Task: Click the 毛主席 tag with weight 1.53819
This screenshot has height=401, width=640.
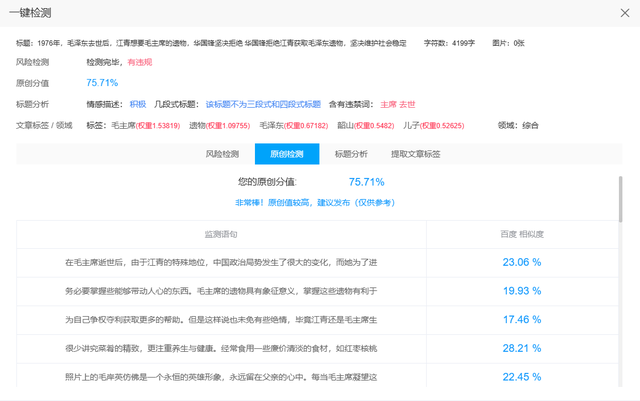Action: [x=146, y=125]
